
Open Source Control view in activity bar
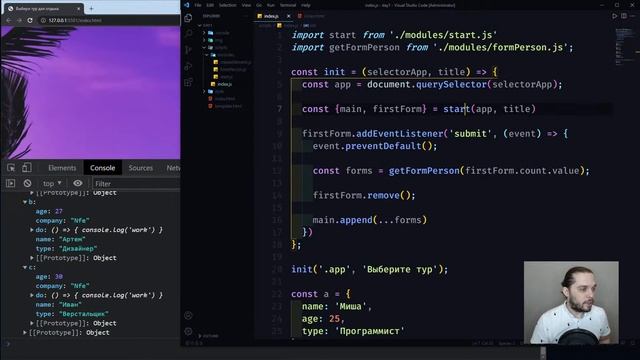click(x=188, y=50)
